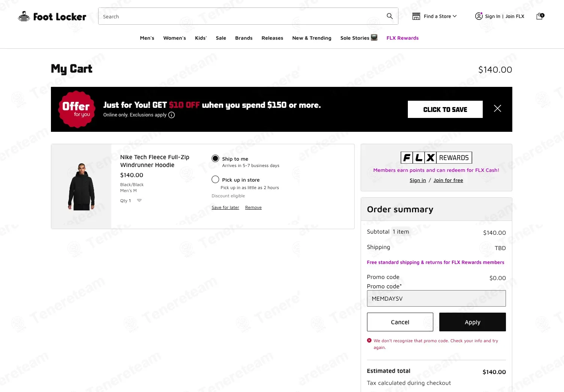564x392 pixels.
Task: Click the store icon beside Find a Store
Action: [416, 16]
